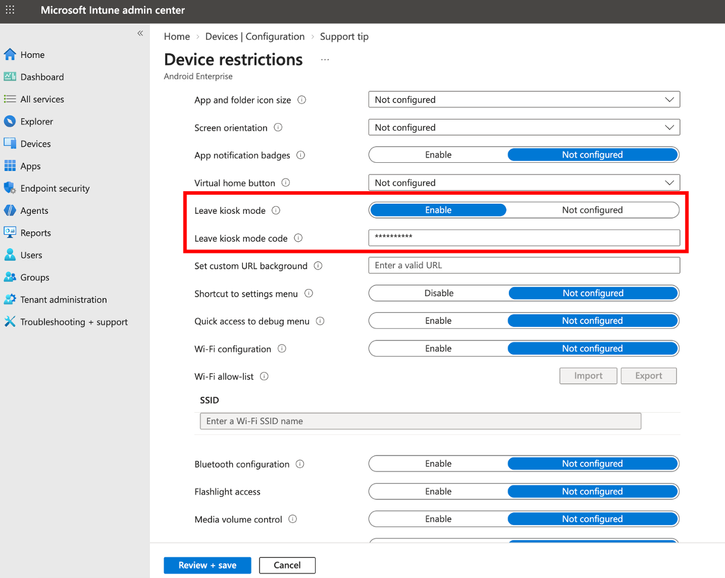
Task: Open Screen orientation dropdown
Action: 524,128
